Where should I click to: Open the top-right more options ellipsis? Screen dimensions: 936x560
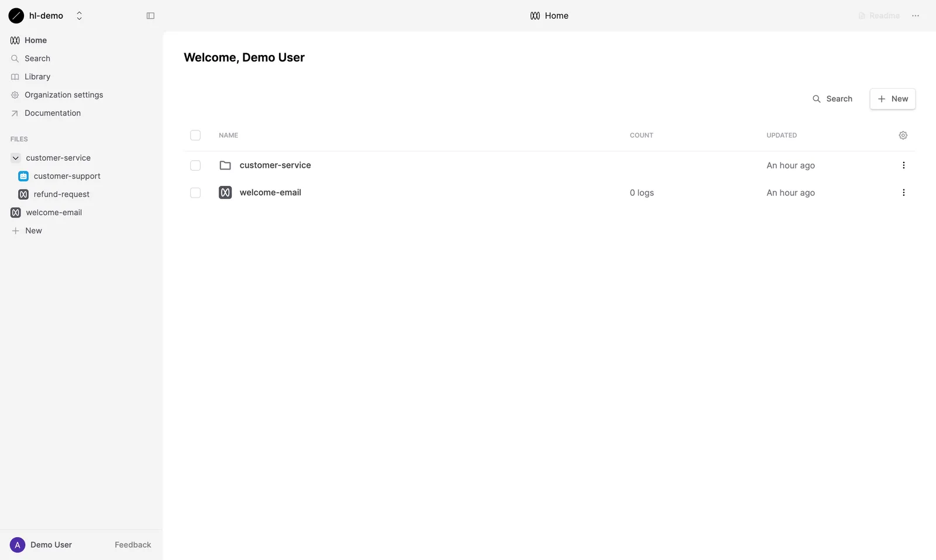[916, 16]
